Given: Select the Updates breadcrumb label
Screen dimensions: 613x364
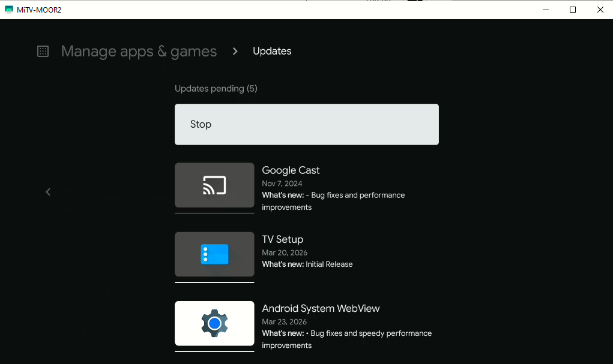Looking at the screenshot, I should click(272, 51).
